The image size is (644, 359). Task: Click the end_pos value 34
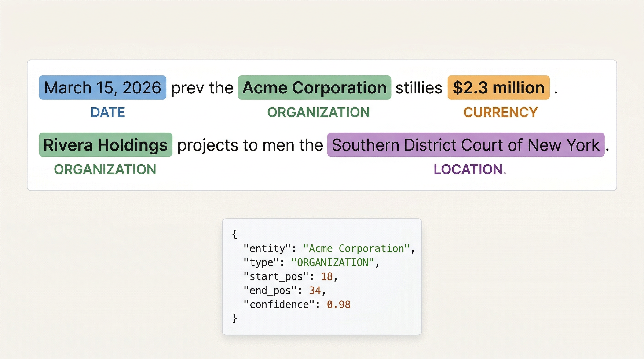(315, 291)
